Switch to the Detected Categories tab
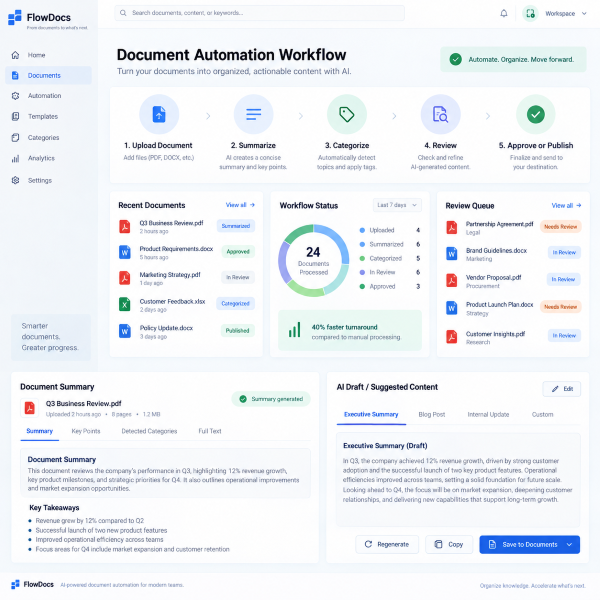600x600 pixels. (x=149, y=431)
